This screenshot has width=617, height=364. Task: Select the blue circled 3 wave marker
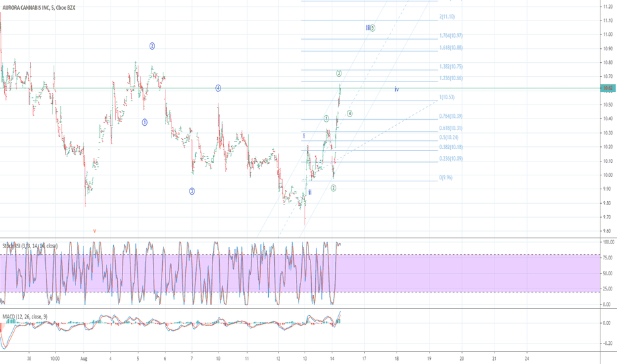click(x=192, y=191)
